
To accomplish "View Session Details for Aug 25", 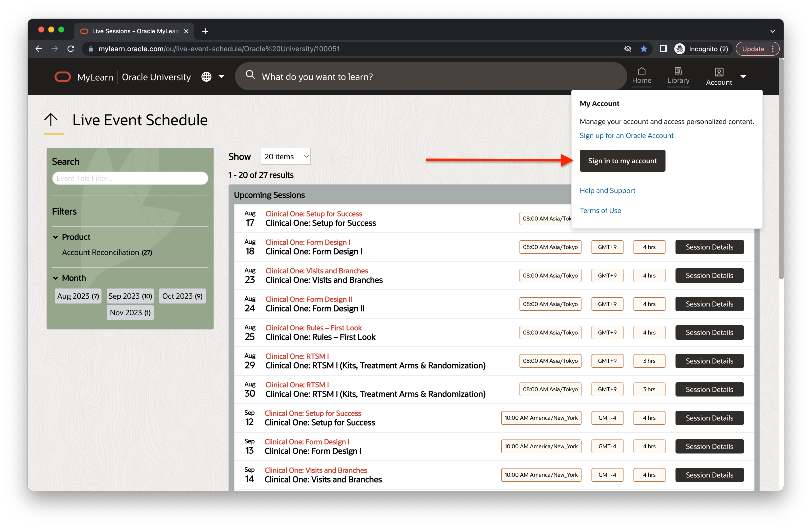I will tap(709, 333).
